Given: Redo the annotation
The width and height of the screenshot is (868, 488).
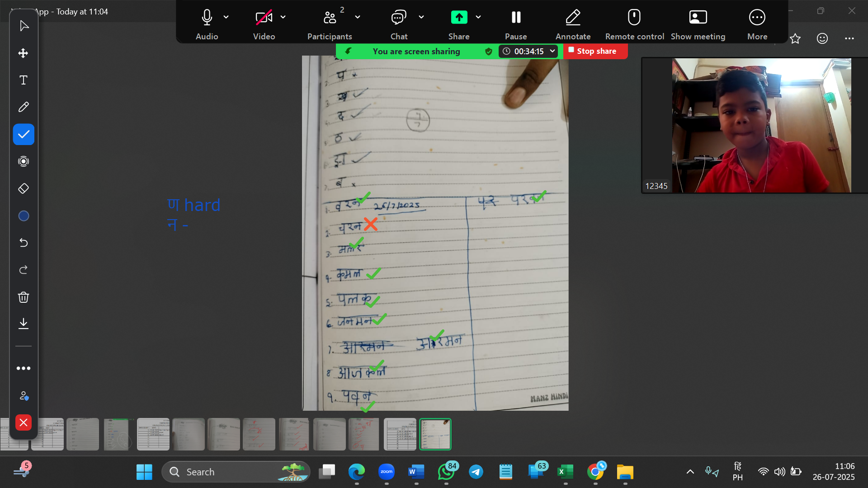Looking at the screenshot, I should tap(24, 270).
